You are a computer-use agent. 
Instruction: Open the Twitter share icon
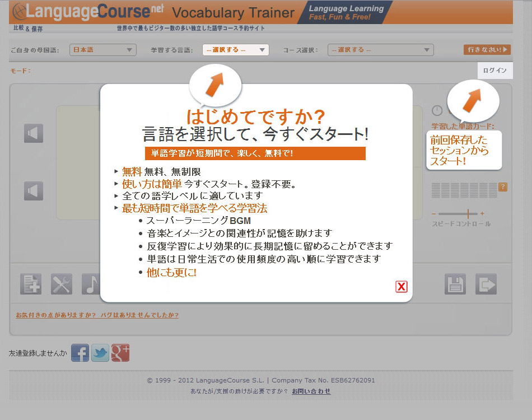click(100, 353)
